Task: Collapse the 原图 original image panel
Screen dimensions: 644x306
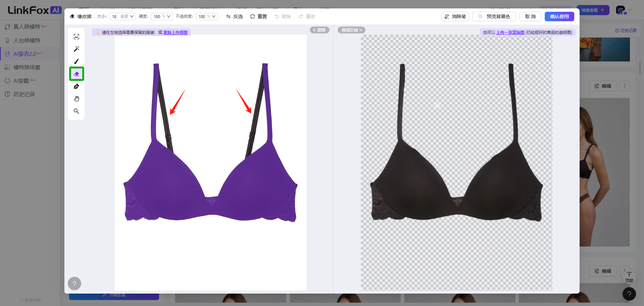Action: 319,30
